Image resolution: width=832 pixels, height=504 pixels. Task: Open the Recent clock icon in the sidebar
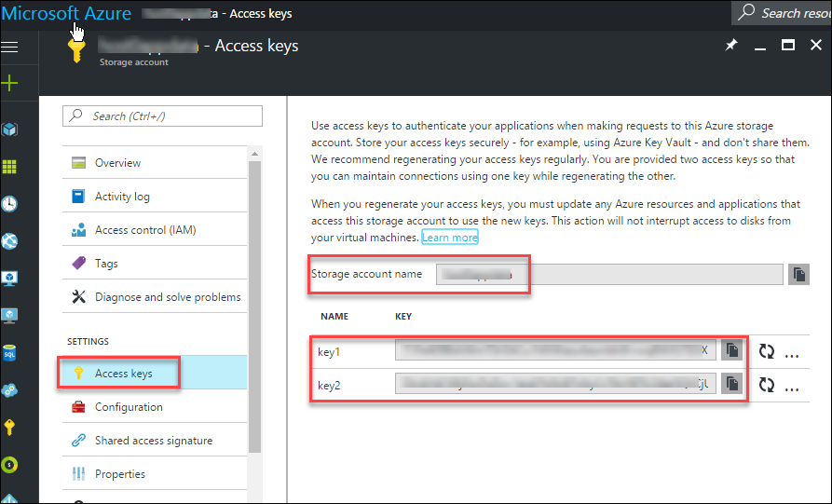(9, 204)
